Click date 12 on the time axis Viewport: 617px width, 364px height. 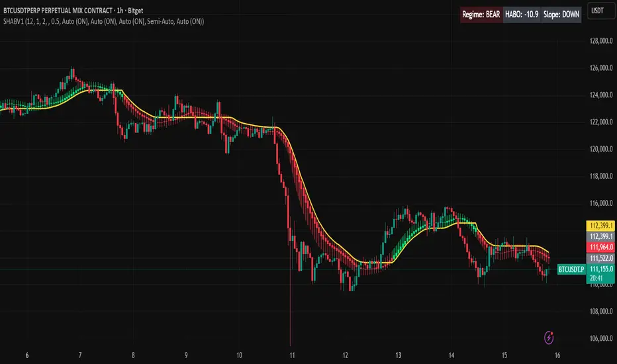[x=345, y=355]
